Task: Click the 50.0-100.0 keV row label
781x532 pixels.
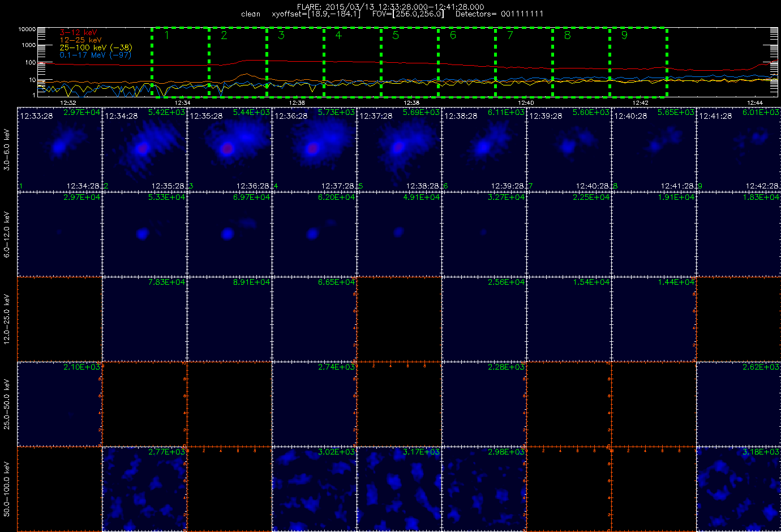Action: tap(7, 489)
